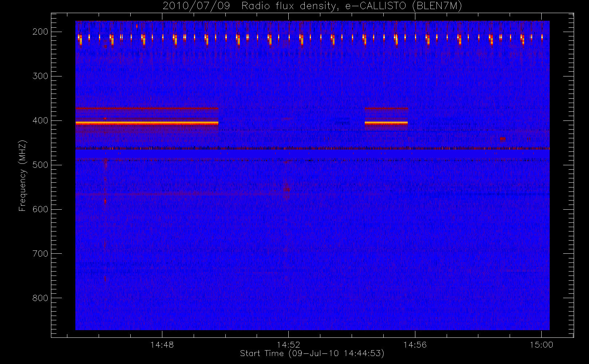589x364 pixels.
Task: Click the short yellow band near 405 MHz around 14:55
Action: (386, 123)
